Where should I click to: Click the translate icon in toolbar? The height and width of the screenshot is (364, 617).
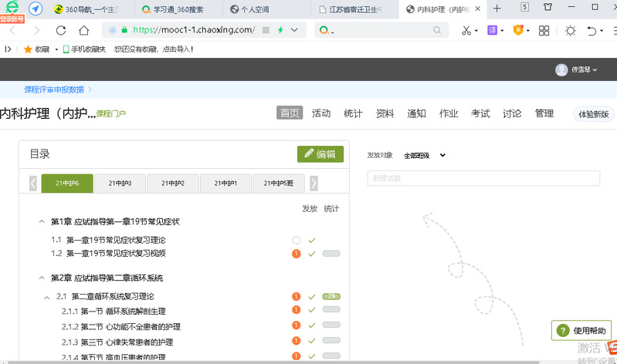(493, 30)
